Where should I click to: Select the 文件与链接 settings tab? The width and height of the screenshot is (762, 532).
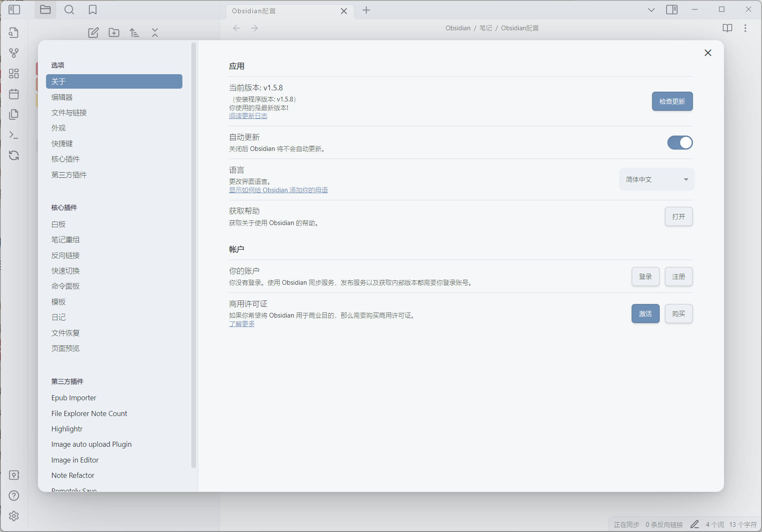point(114,113)
